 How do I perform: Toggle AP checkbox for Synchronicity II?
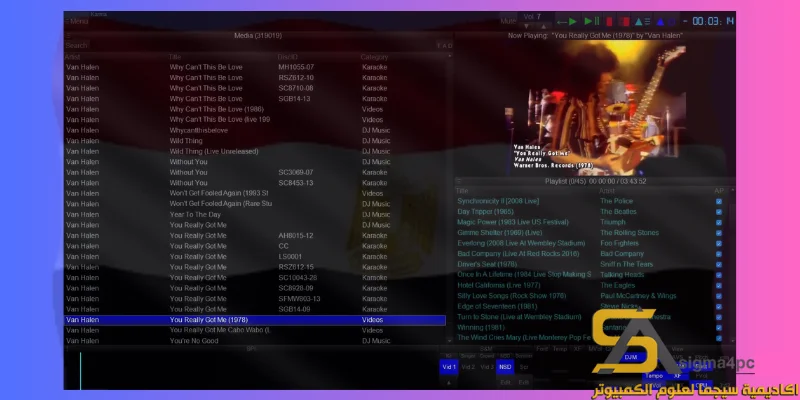tap(719, 202)
